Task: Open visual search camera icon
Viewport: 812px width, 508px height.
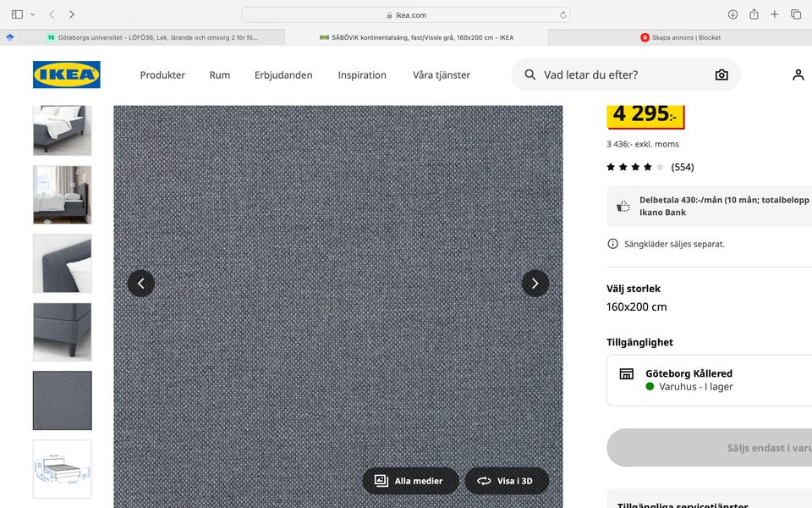Action: coord(721,75)
